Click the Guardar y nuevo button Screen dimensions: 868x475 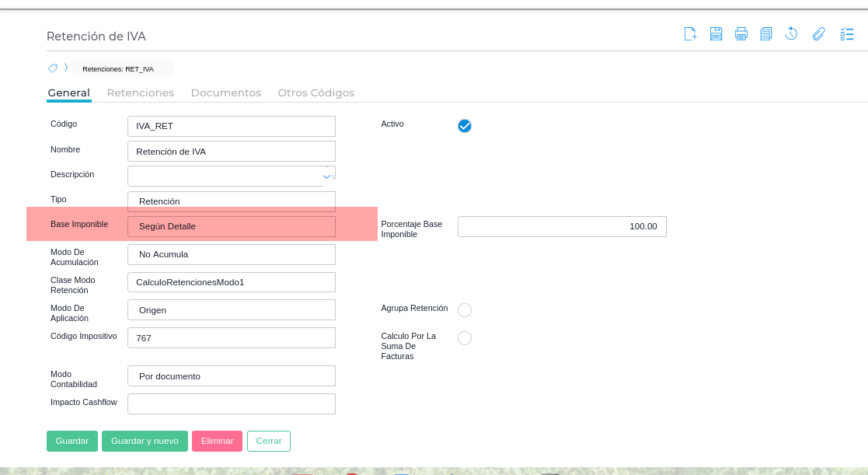pyautogui.click(x=145, y=441)
